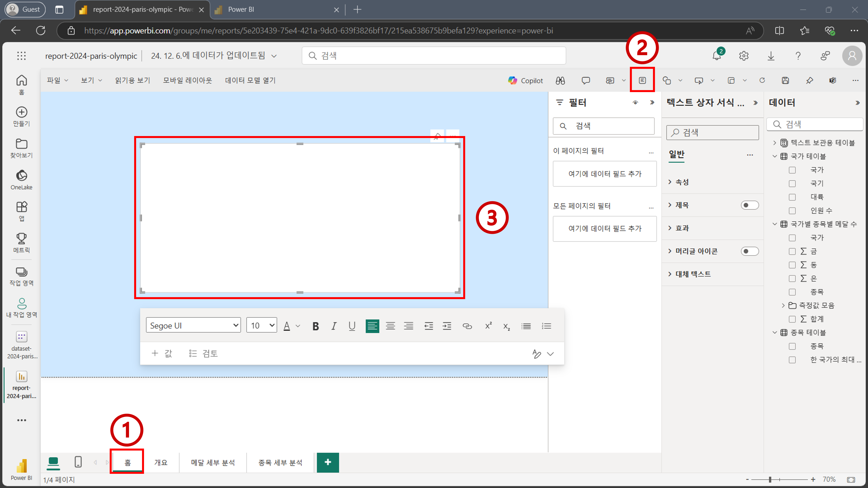Check the 은 field checkbox
Image resolution: width=868 pixels, height=488 pixels.
point(792,279)
